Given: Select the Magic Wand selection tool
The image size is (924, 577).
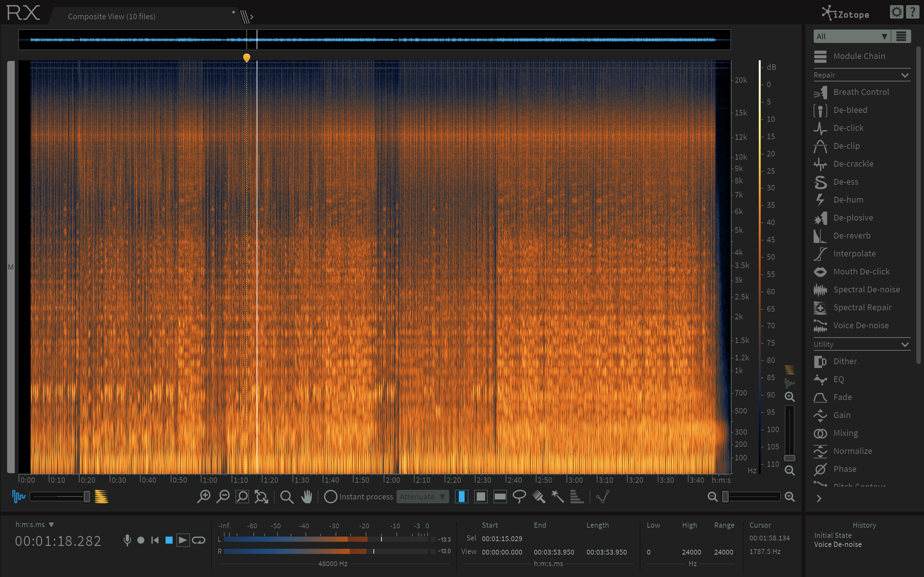Looking at the screenshot, I should [x=558, y=497].
